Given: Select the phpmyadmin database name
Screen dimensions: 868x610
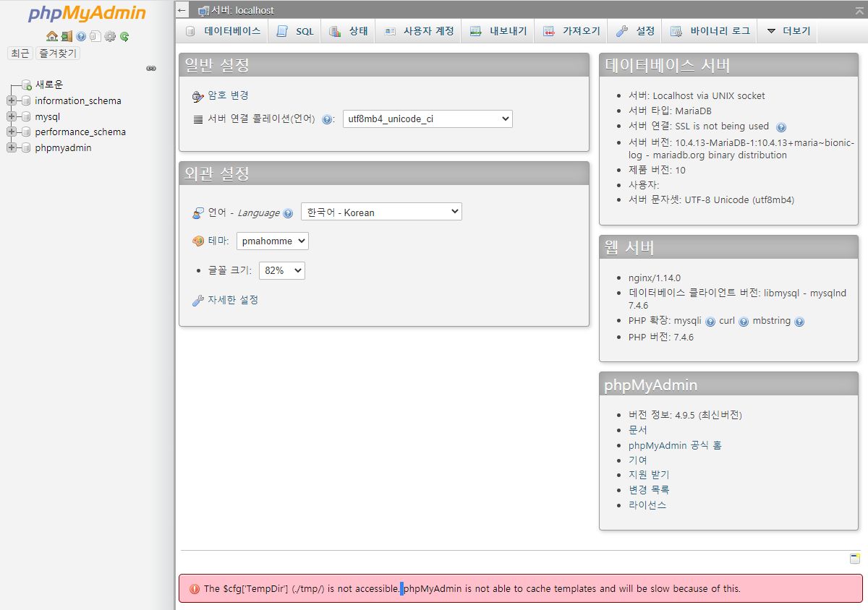Looking at the screenshot, I should 63,147.
